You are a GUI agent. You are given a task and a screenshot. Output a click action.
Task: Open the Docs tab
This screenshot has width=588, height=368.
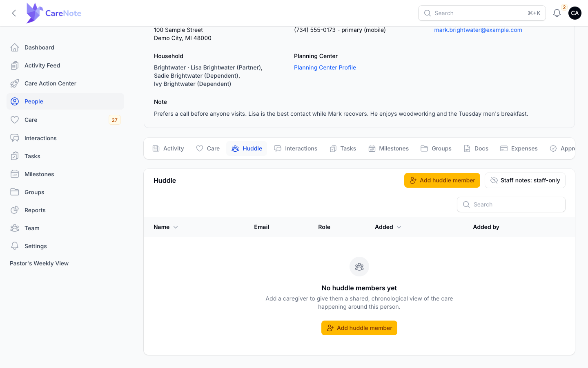(476, 148)
